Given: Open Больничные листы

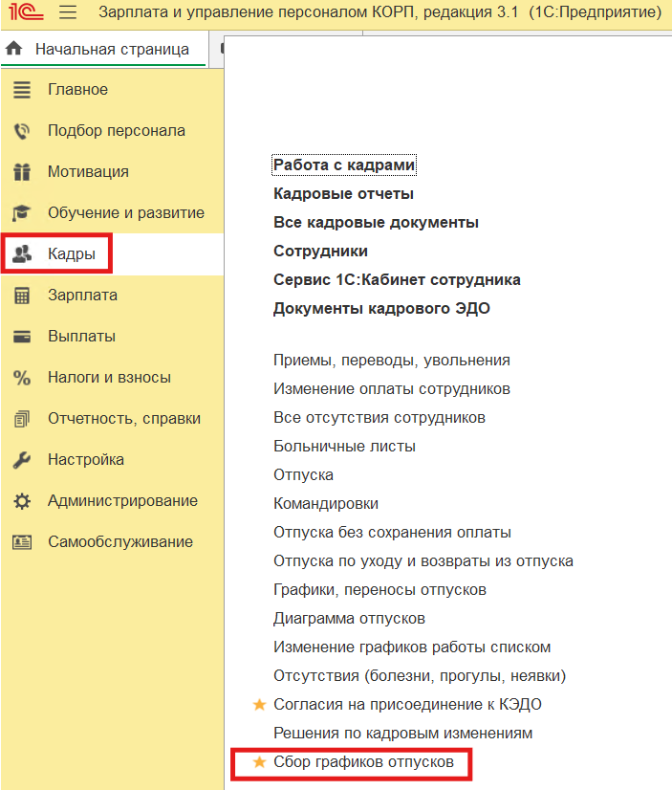Looking at the screenshot, I should click(344, 447).
